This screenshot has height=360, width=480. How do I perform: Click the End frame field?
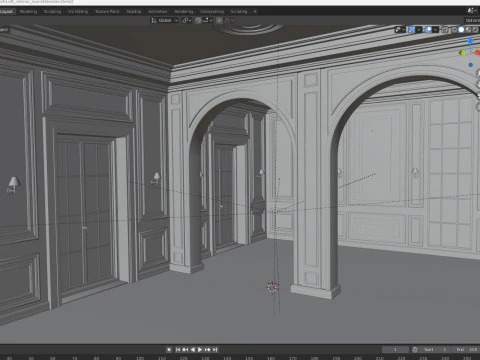465,350
